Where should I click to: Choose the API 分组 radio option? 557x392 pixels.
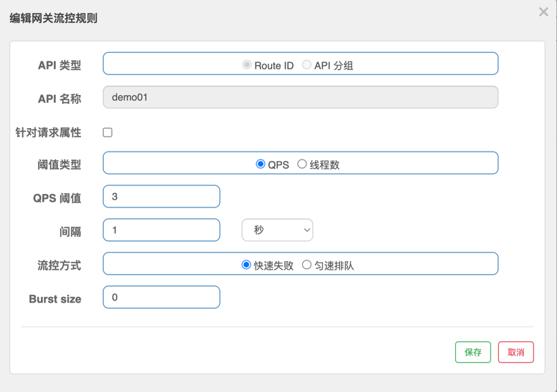tap(306, 65)
